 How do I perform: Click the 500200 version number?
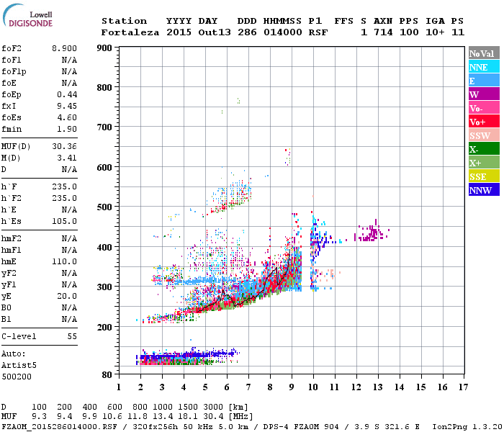pos(17,377)
